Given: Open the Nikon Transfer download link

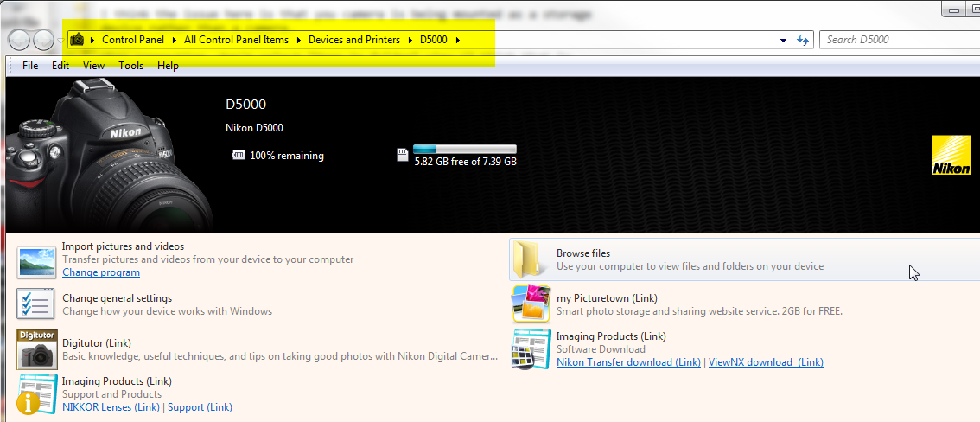Looking at the screenshot, I should [x=628, y=362].
